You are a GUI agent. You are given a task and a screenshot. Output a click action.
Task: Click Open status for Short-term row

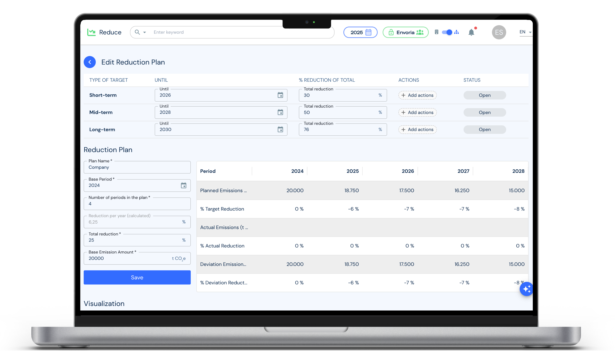click(x=484, y=95)
